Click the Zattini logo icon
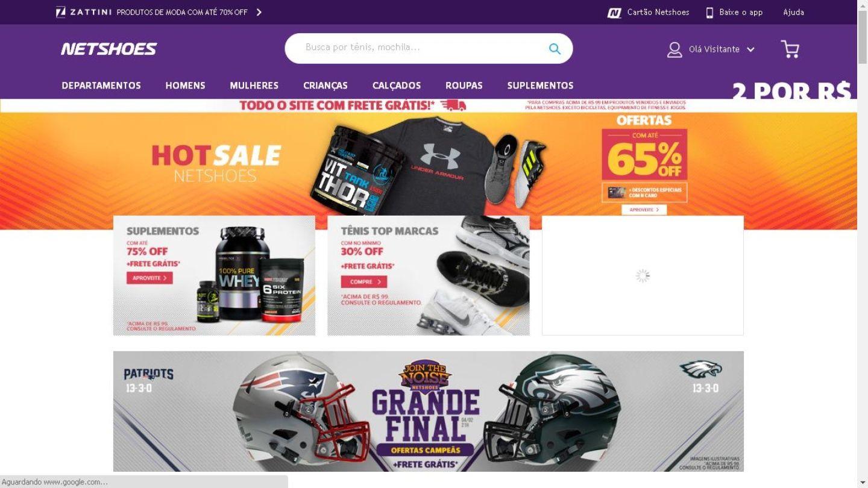This screenshot has width=868, height=488. tap(60, 12)
